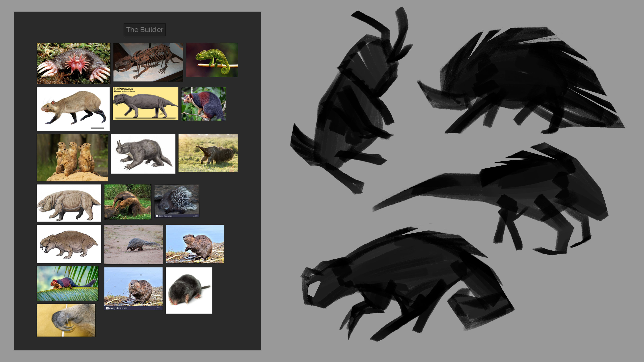Screen dimensions: 644x362
Task: Open the anteater in grassy field photo
Action: (x=208, y=153)
